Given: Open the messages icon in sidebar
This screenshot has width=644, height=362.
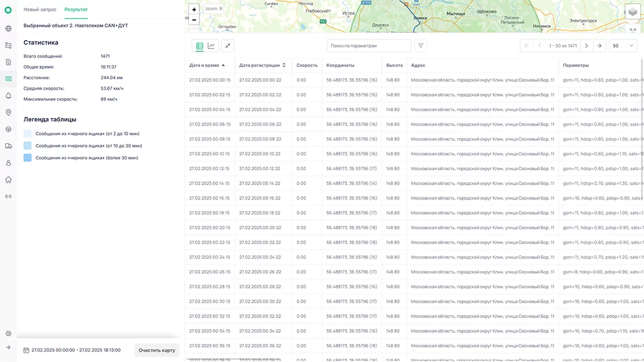Looking at the screenshot, I should coord(8,79).
